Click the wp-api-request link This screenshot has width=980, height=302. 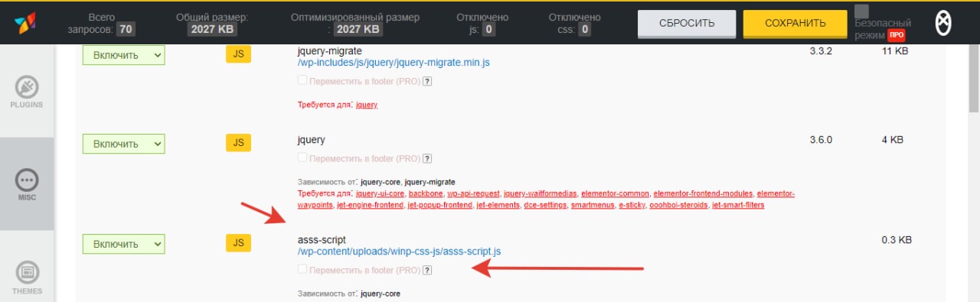coord(473,193)
